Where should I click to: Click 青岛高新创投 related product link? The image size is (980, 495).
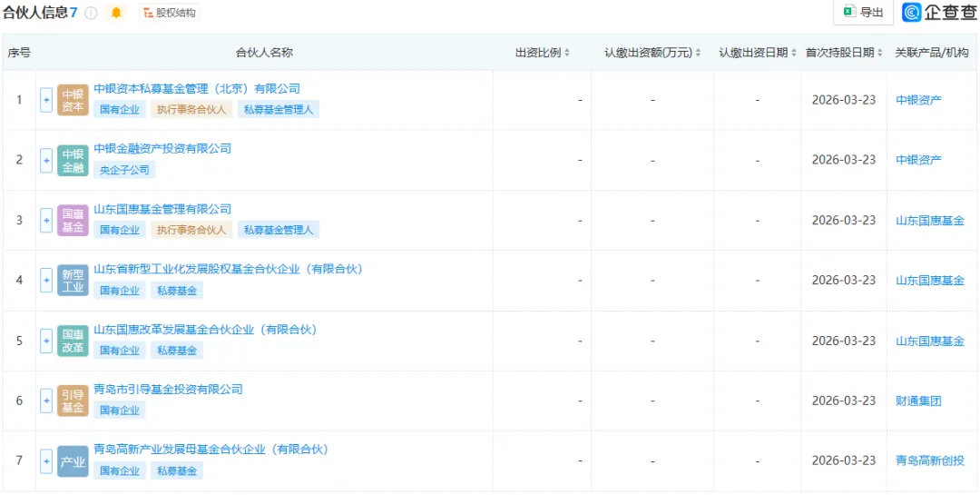930,461
